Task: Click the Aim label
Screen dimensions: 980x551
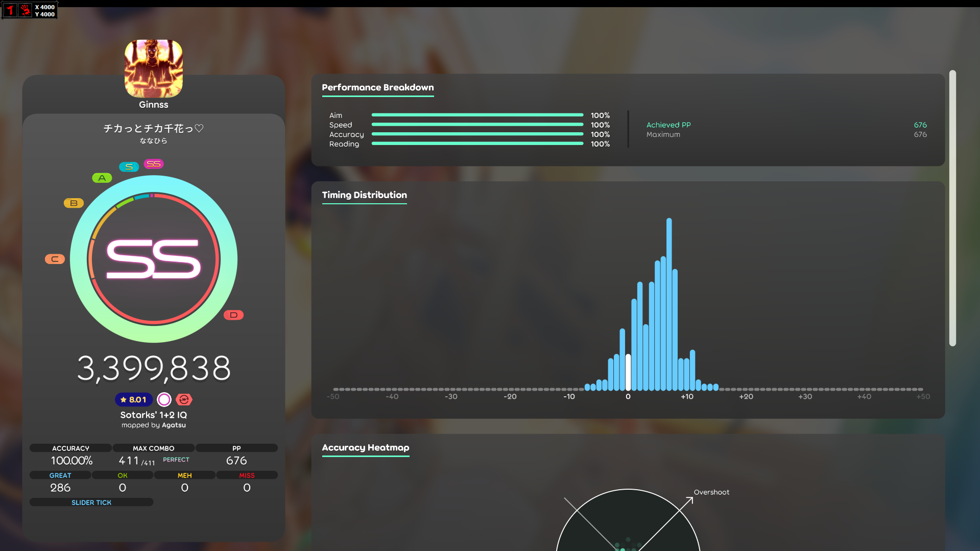Action: [x=336, y=115]
